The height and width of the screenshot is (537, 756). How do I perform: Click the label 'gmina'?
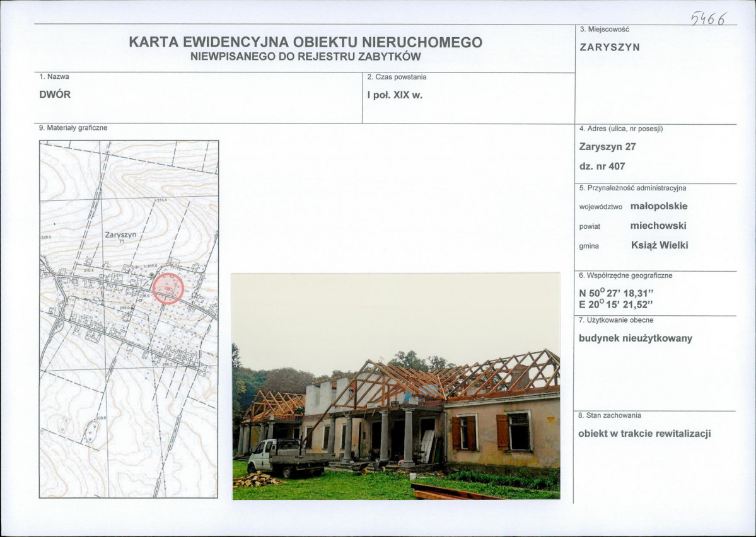pyautogui.click(x=589, y=246)
